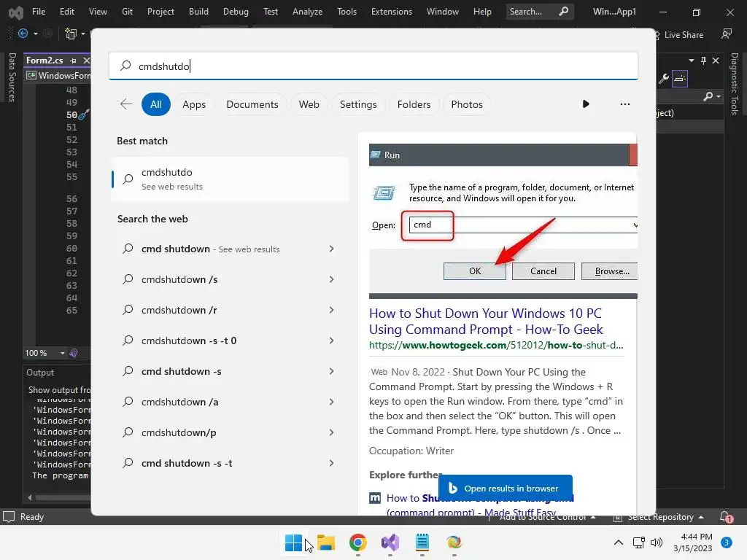The image size is (747, 560).
Task: Open Visual Studio notifications bell
Action: coord(726,517)
